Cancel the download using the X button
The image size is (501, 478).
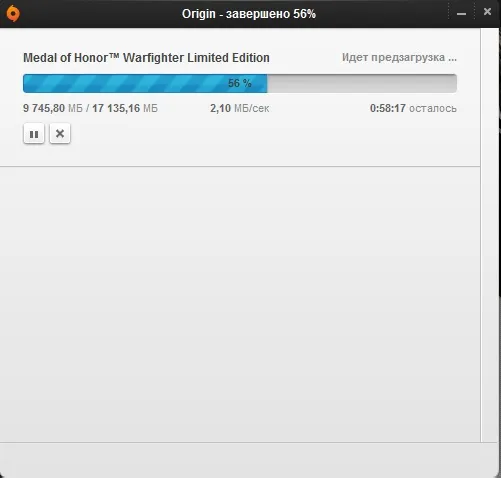pos(60,134)
